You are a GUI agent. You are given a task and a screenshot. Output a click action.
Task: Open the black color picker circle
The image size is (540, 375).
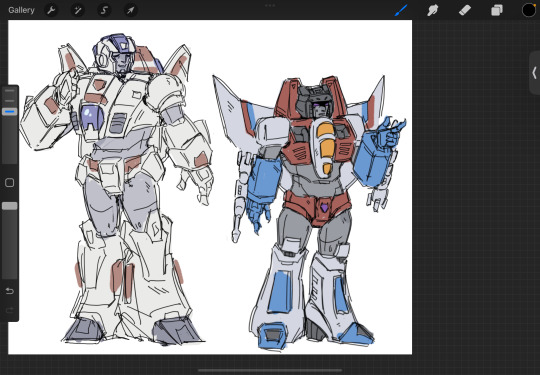coord(529,10)
